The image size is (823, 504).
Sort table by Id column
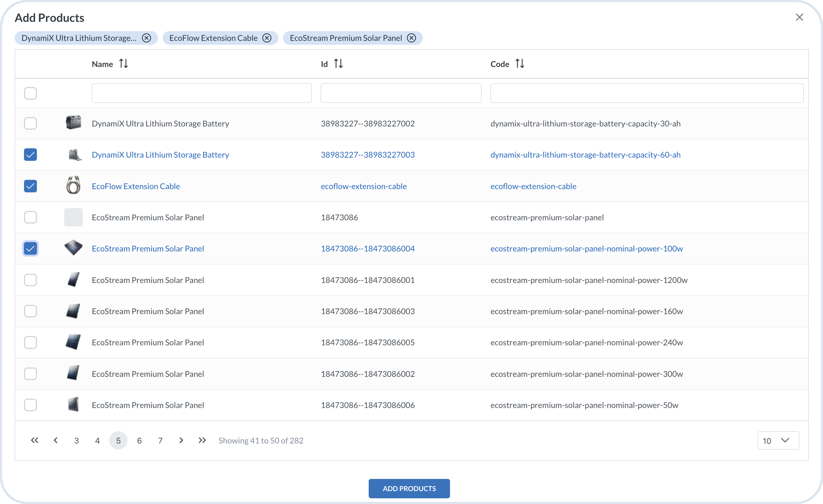click(338, 64)
